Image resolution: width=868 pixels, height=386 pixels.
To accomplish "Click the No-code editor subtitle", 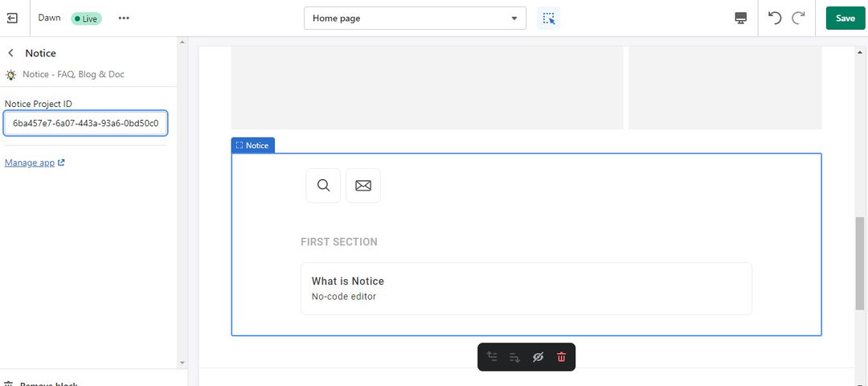I will [x=344, y=296].
